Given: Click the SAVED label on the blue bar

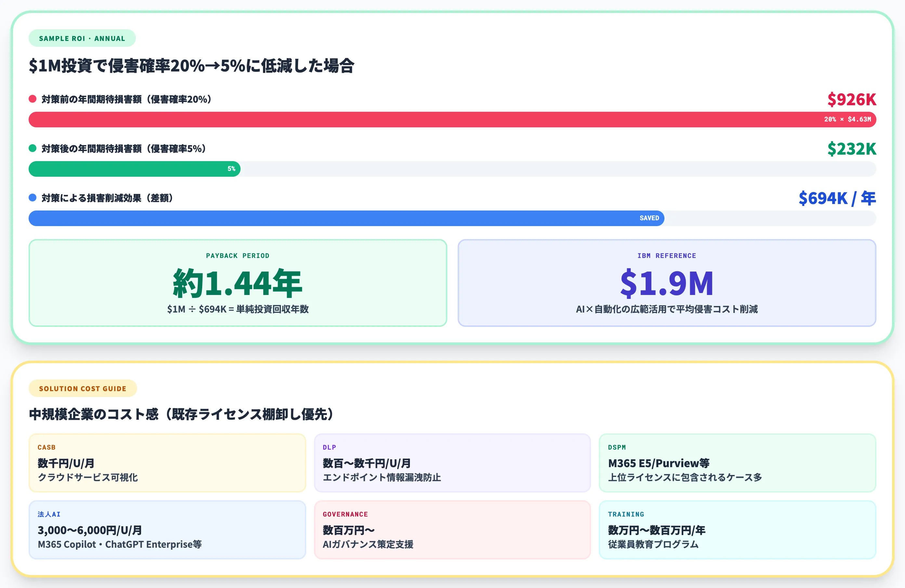Looking at the screenshot, I should (649, 218).
